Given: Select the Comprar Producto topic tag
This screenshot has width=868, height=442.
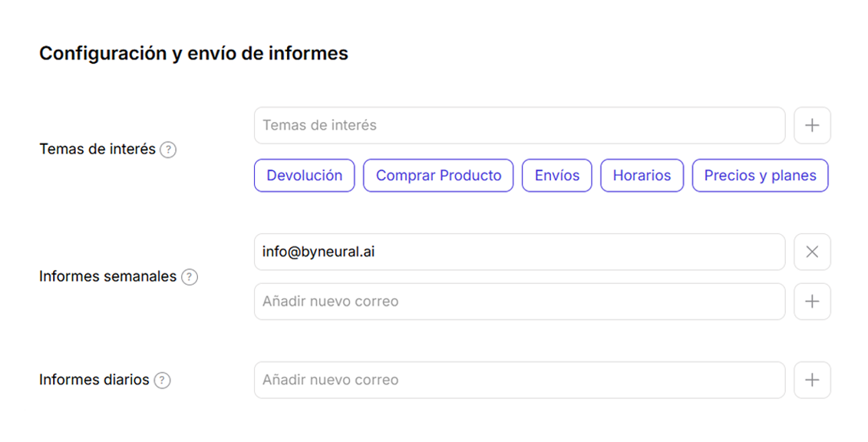Looking at the screenshot, I should click(x=437, y=175).
